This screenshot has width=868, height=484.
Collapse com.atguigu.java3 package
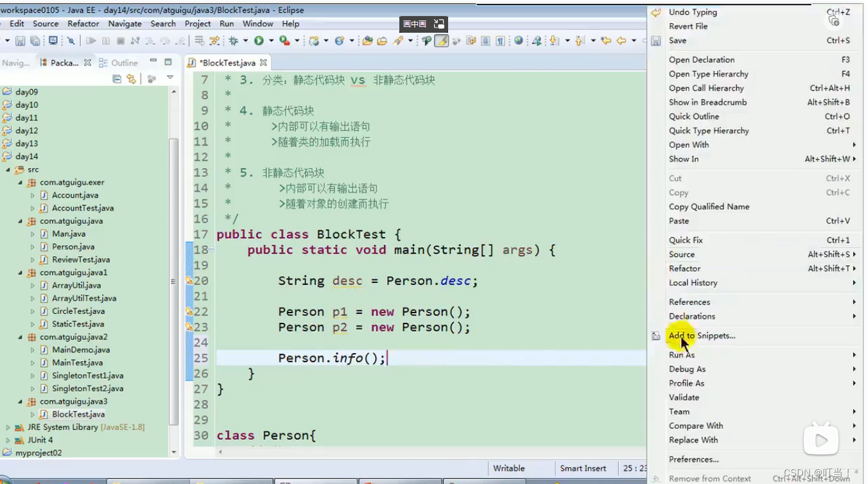(x=20, y=401)
